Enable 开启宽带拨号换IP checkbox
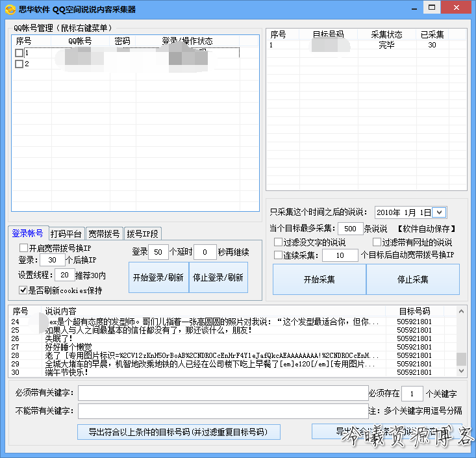 (x=23, y=248)
